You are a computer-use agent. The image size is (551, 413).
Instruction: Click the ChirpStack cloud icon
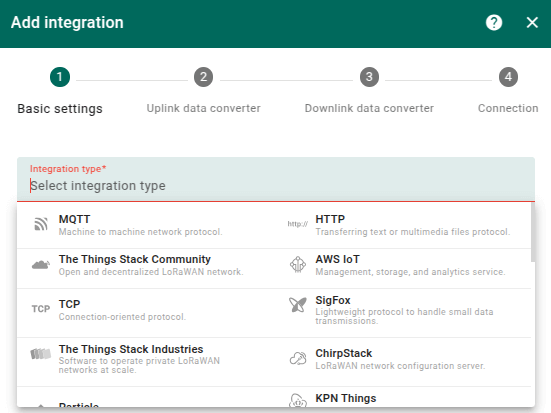coord(298,358)
